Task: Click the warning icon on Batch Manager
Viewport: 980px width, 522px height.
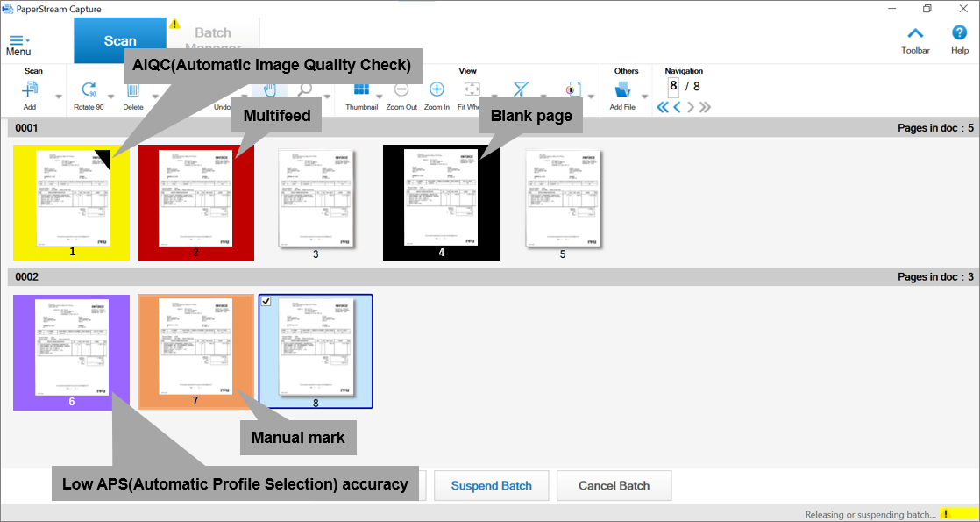Action: tap(174, 24)
